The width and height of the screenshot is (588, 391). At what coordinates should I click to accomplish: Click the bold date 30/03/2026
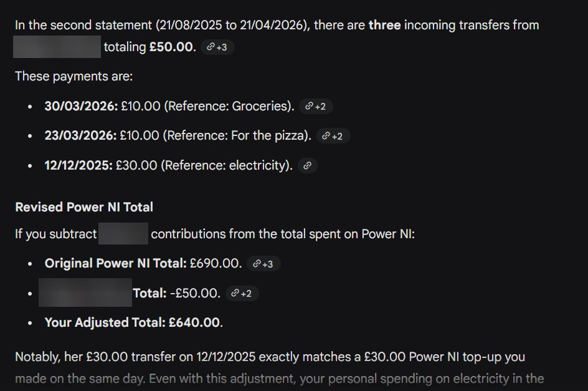82,106
